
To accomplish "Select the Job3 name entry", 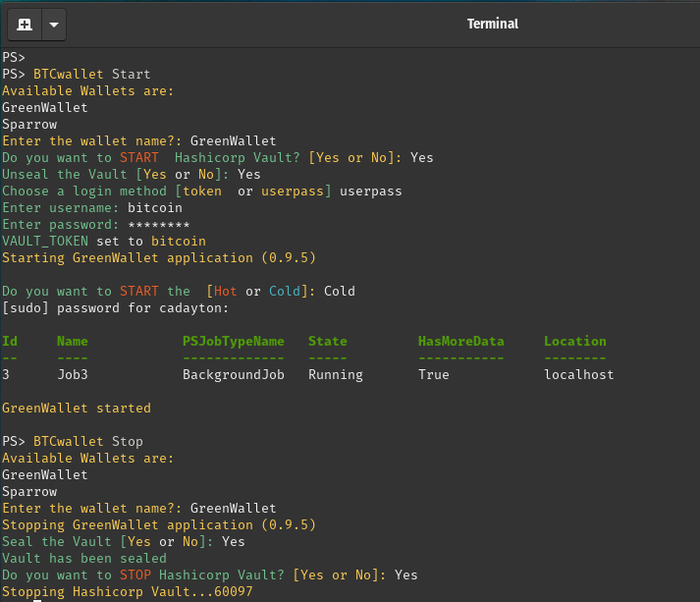I will pyautogui.click(x=72, y=374).
